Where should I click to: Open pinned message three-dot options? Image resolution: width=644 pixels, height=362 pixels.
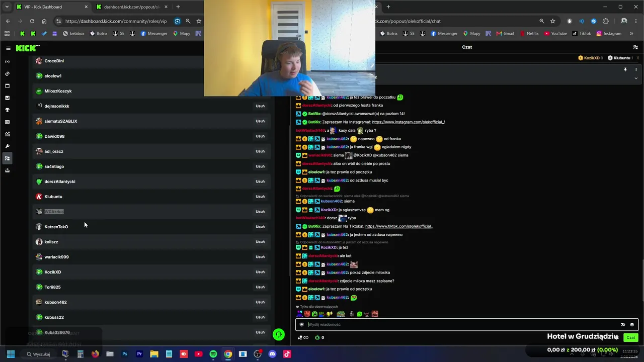click(636, 70)
